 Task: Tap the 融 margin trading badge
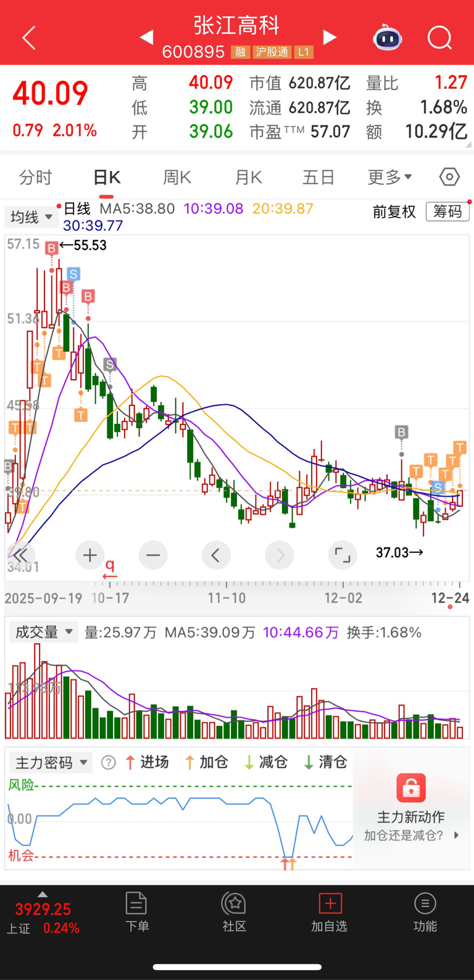(x=240, y=52)
